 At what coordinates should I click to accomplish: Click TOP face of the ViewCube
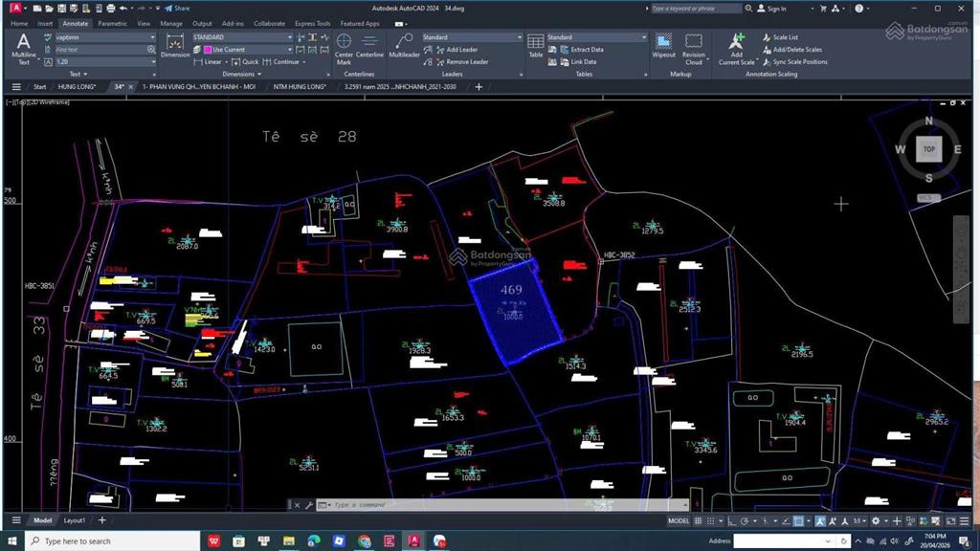pyautogui.click(x=928, y=149)
